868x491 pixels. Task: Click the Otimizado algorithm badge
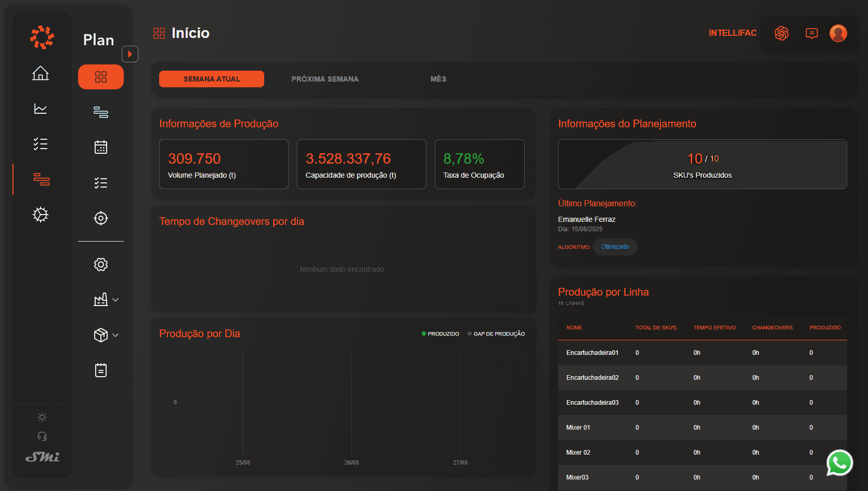click(x=615, y=247)
